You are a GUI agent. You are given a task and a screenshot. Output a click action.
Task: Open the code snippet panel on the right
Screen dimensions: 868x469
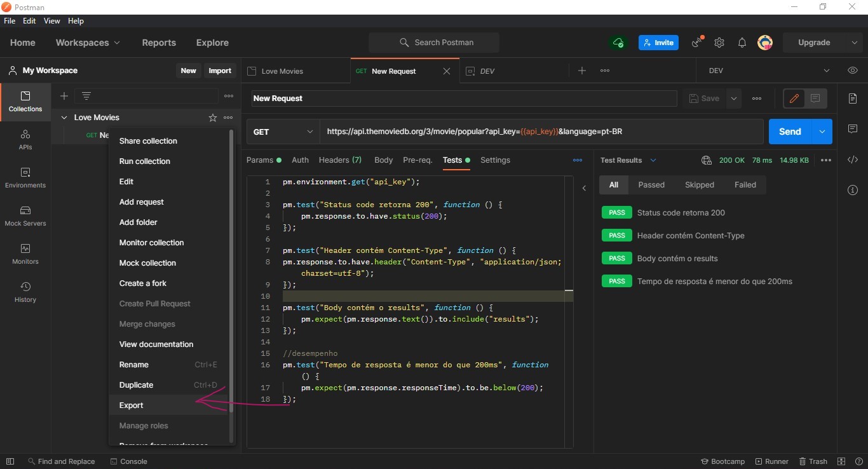[853, 160]
